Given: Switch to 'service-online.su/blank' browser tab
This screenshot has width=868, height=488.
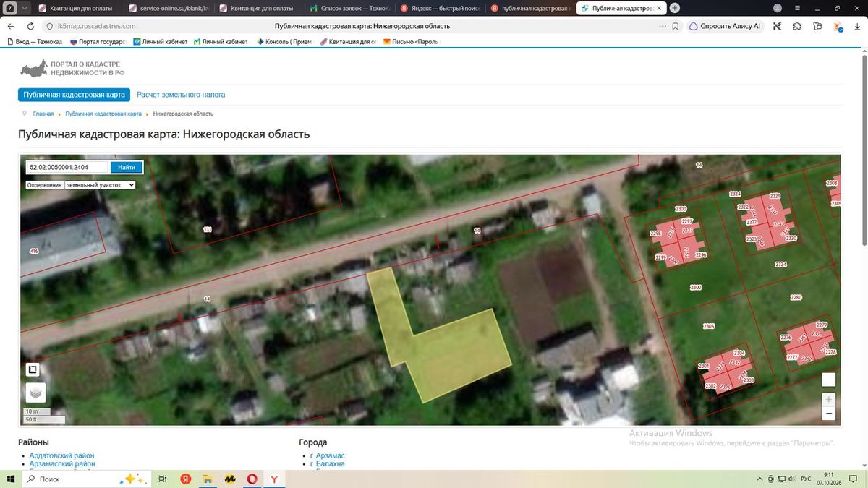Looking at the screenshot, I should point(168,8).
